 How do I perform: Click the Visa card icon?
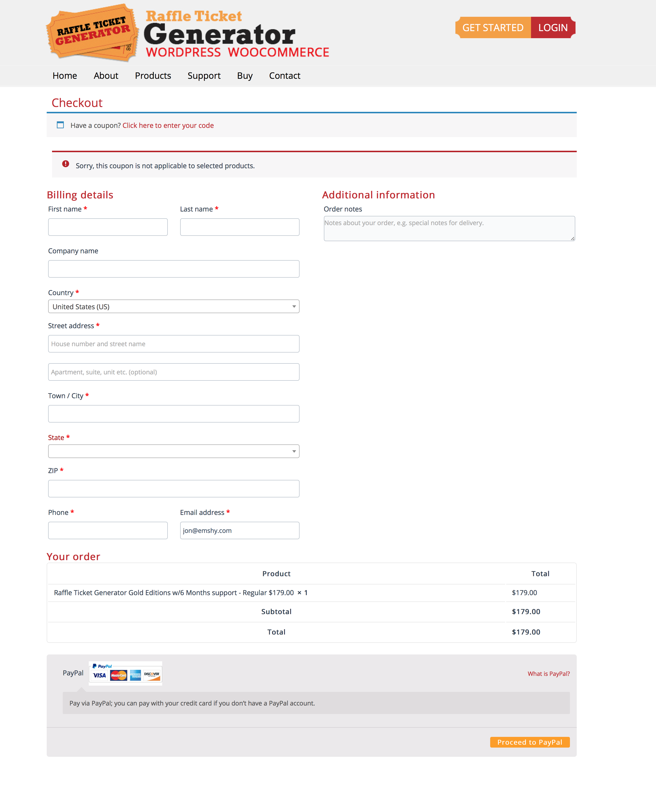pyautogui.click(x=99, y=675)
